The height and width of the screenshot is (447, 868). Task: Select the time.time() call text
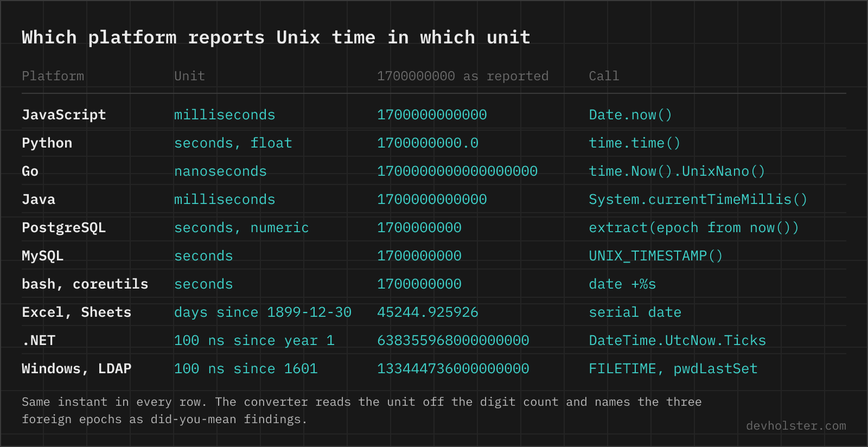[635, 143]
